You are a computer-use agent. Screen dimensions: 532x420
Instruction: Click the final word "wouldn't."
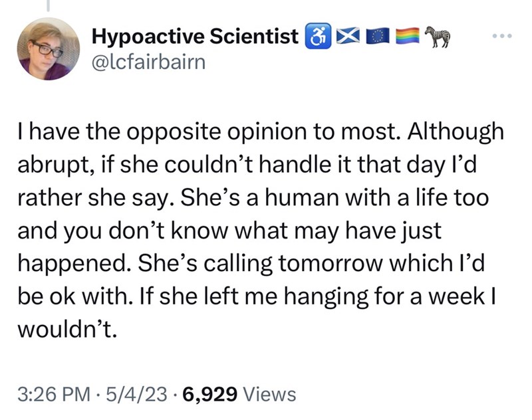tap(67, 328)
